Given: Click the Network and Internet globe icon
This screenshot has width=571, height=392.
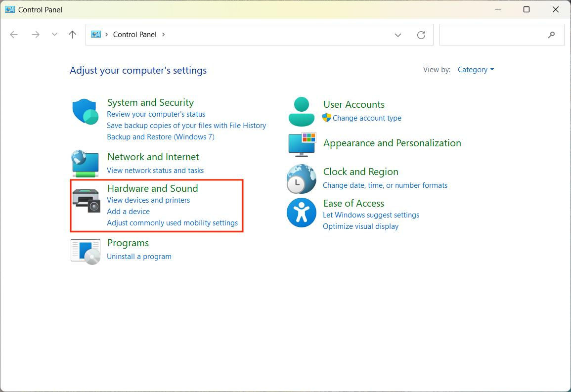Looking at the screenshot, I should click(x=85, y=164).
